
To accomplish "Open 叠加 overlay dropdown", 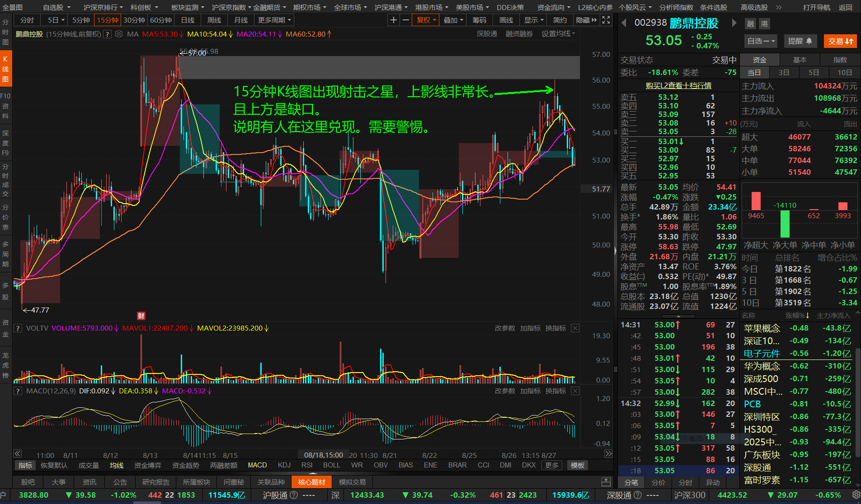I will pyautogui.click(x=453, y=20).
